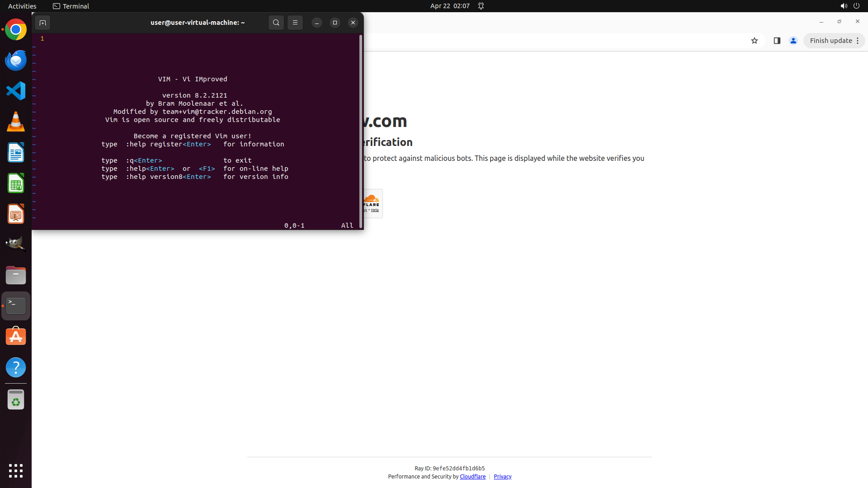
Task: Launch VLC media player
Action: click(x=16, y=122)
